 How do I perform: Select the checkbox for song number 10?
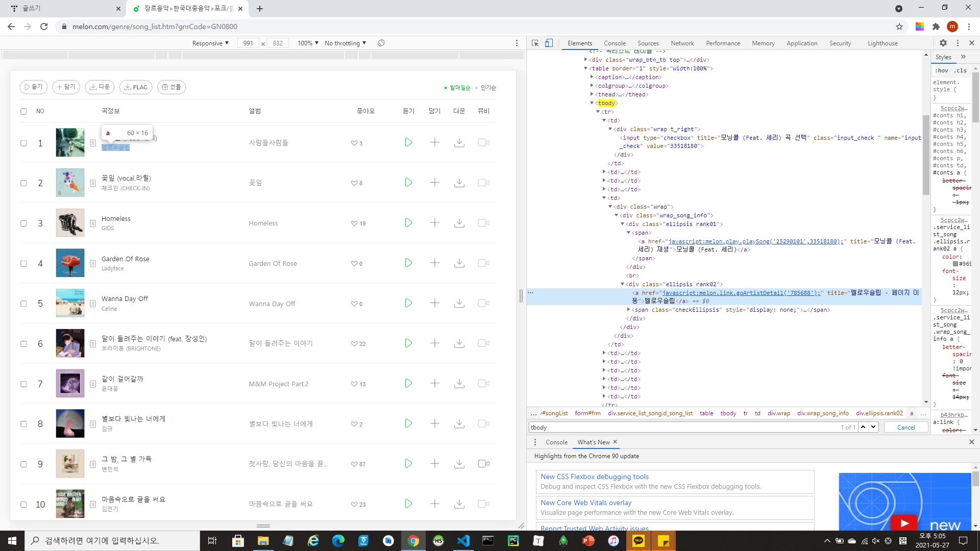pyautogui.click(x=23, y=505)
